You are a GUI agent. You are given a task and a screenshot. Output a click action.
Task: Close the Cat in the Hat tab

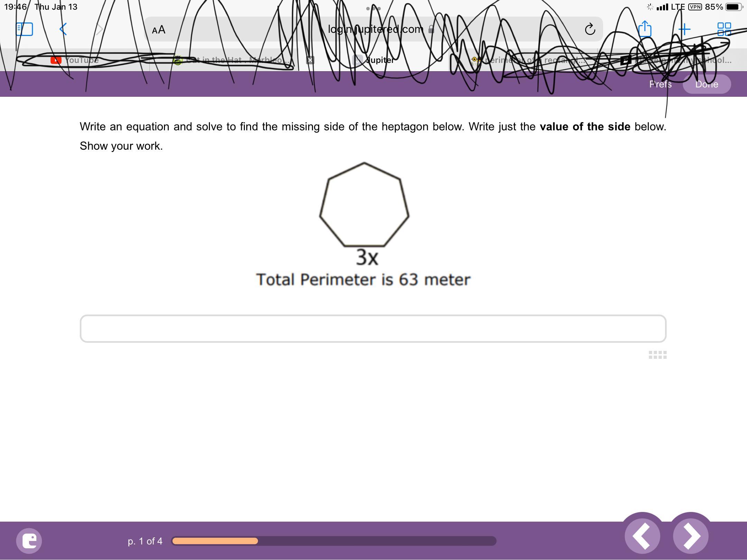tap(310, 60)
